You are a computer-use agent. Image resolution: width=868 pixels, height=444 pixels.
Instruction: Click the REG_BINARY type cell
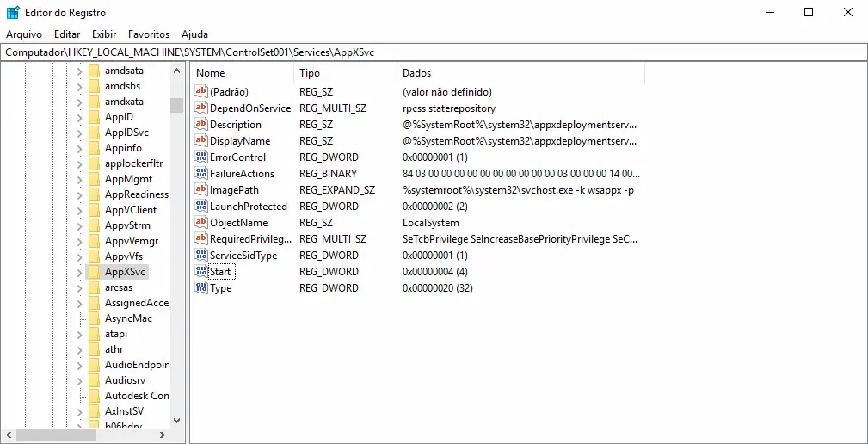pyautogui.click(x=329, y=173)
